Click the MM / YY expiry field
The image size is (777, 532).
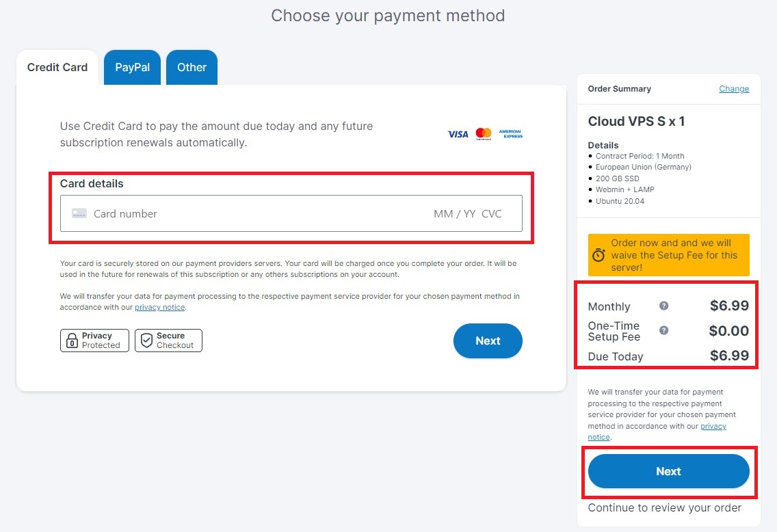(454, 213)
